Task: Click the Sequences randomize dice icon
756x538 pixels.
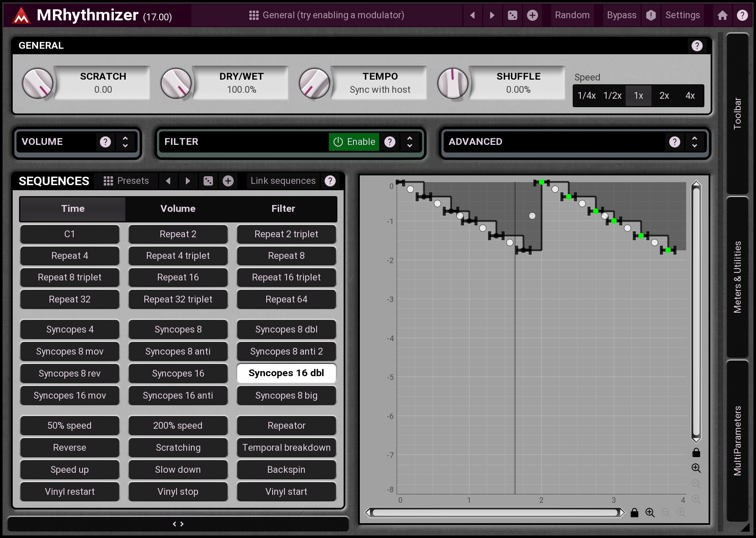Action: 208,181
